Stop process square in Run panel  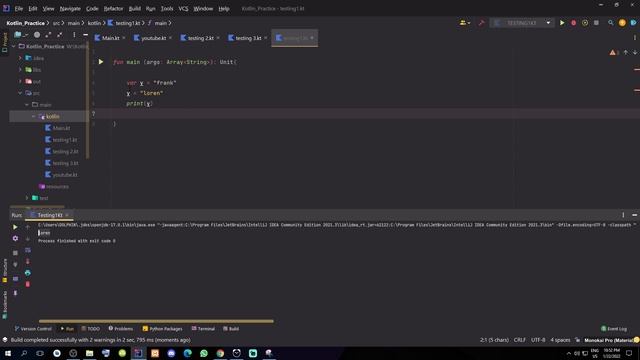(15, 253)
